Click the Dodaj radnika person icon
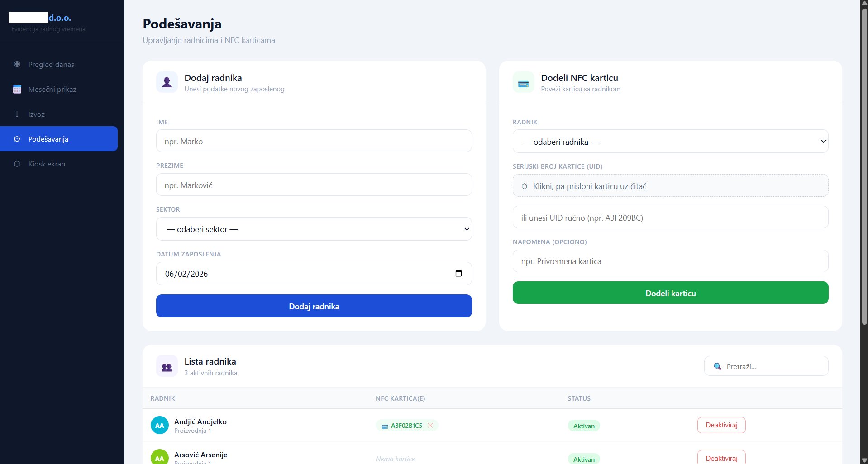 click(x=167, y=82)
